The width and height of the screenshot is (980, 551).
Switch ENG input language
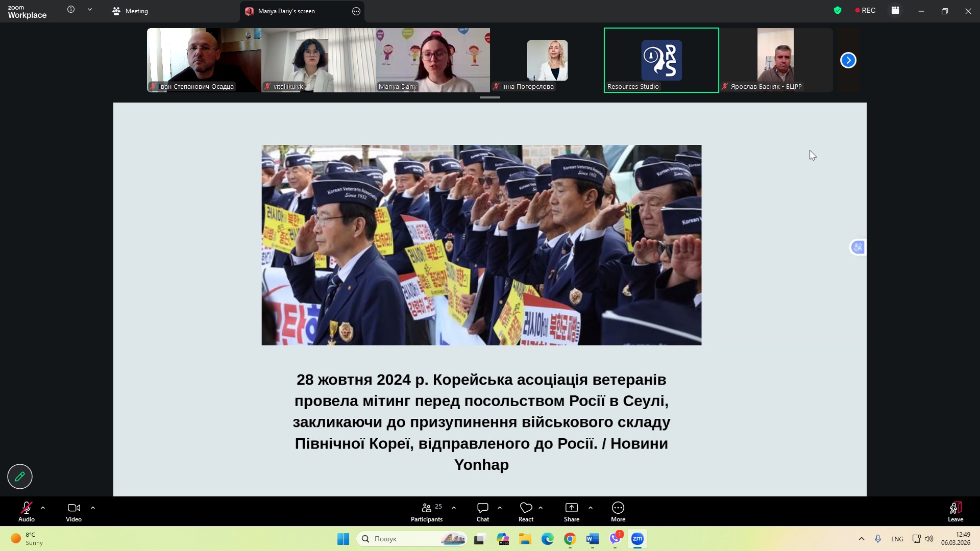(x=897, y=539)
